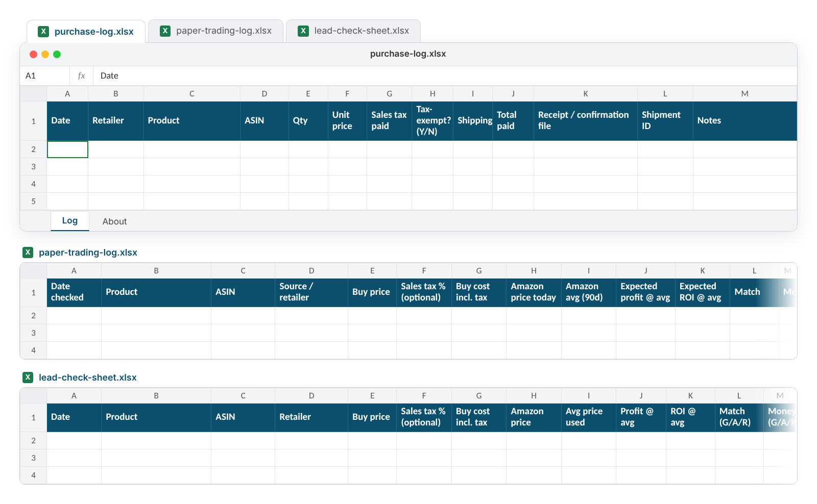The image size is (817, 504).
Task: Select 'Expected profit @ avg' header cell
Action: (x=645, y=292)
